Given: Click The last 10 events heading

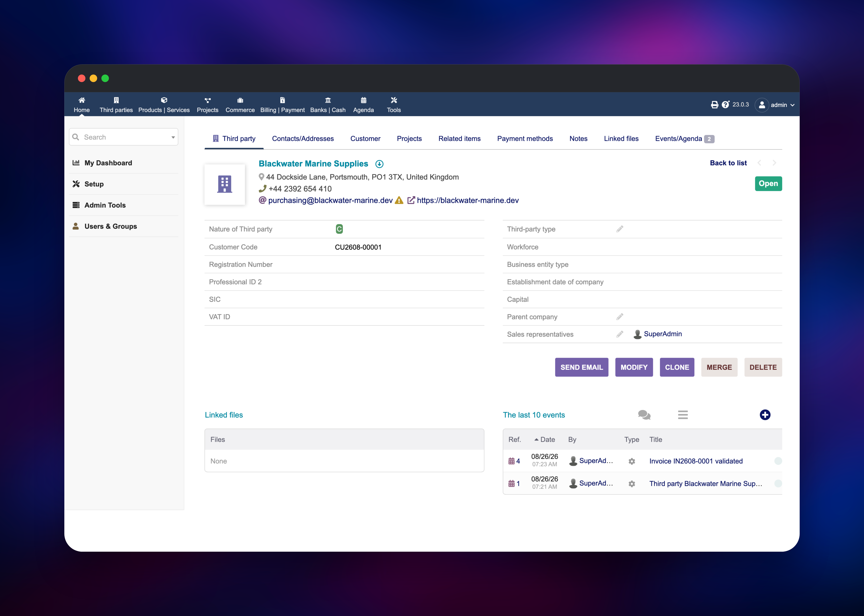Looking at the screenshot, I should [x=534, y=415].
